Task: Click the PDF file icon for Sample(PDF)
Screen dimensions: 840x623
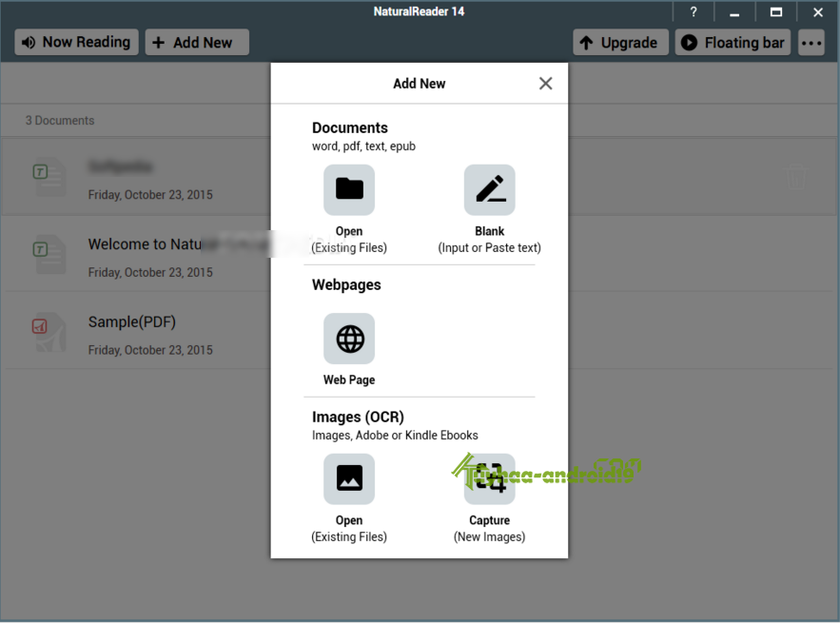Action: [x=49, y=332]
